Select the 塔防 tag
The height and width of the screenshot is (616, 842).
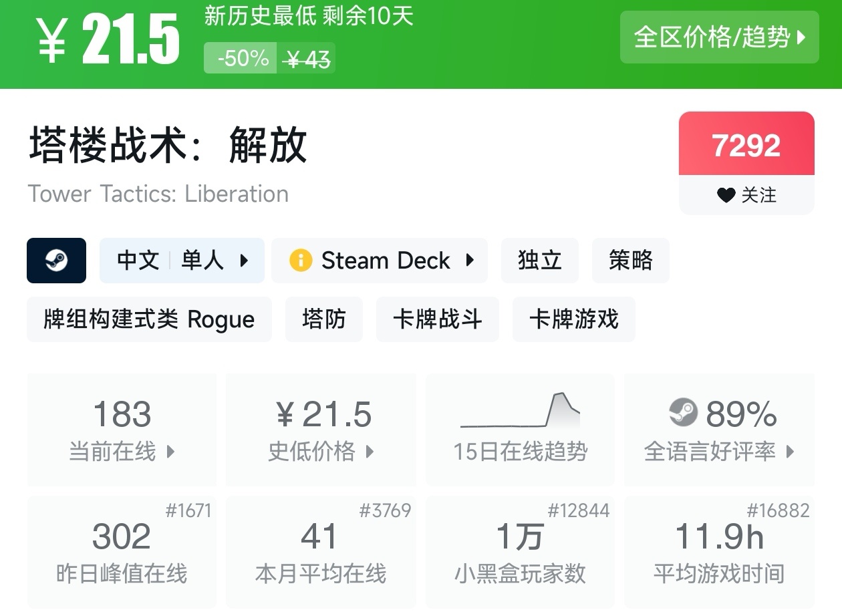323,319
